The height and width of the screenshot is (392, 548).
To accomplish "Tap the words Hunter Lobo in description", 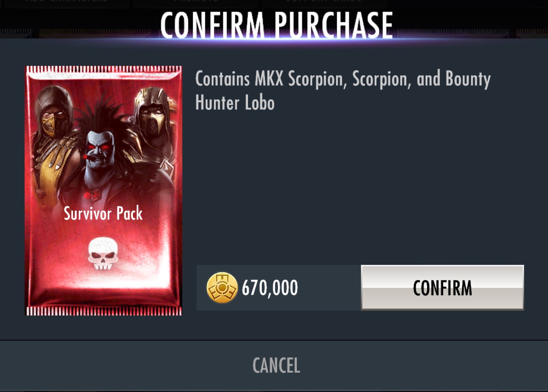I will pos(235,103).
